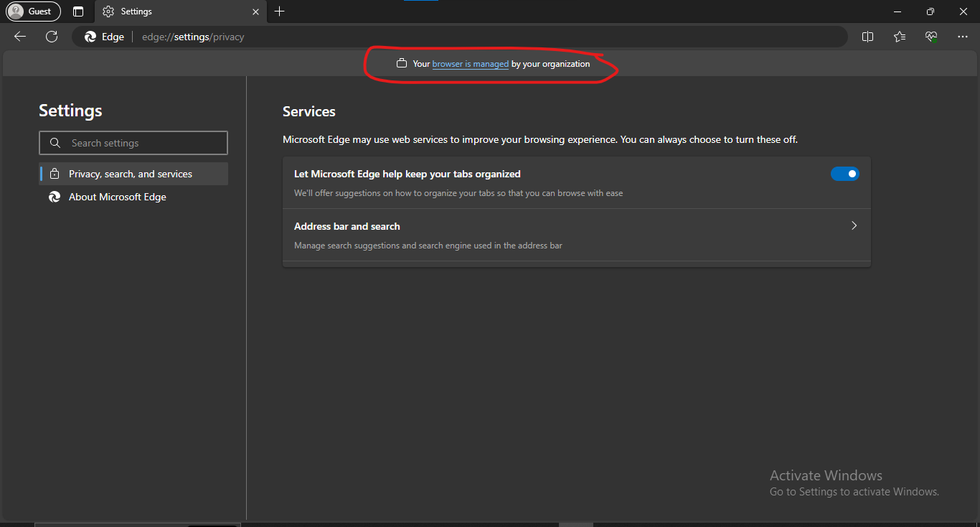The height and width of the screenshot is (527, 980).
Task: Open Favorites star icon
Action: pos(900,37)
